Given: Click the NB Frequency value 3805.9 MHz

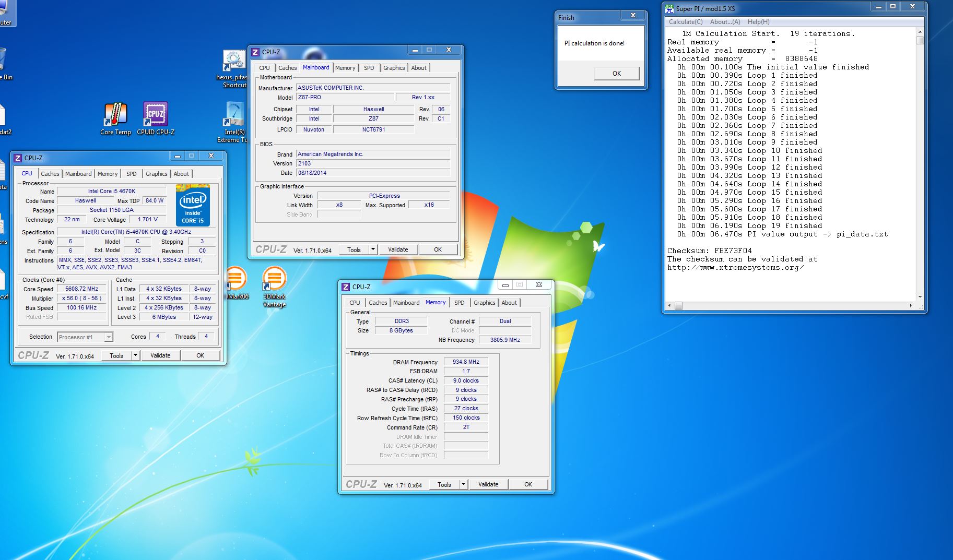Looking at the screenshot, I should pos(505,340).
